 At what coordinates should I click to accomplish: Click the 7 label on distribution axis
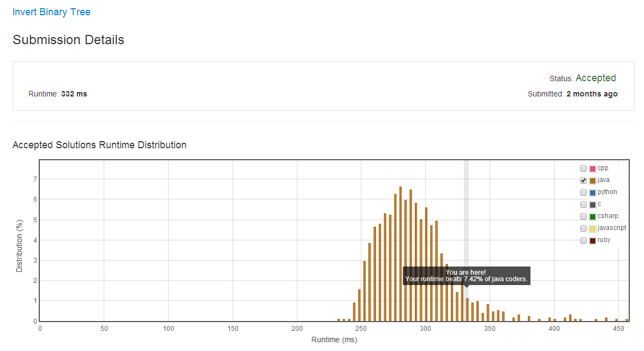point(35,179)
